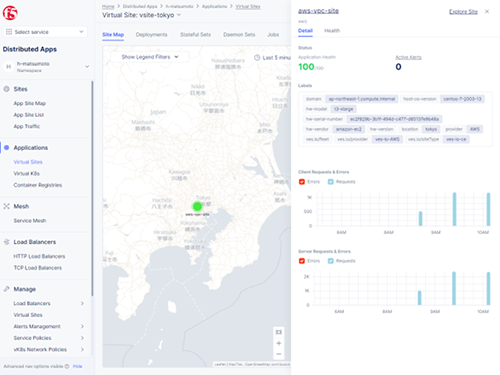Zoom in on the map
Viewport: 500px width, 375px height.
click(x=279, y=343)
